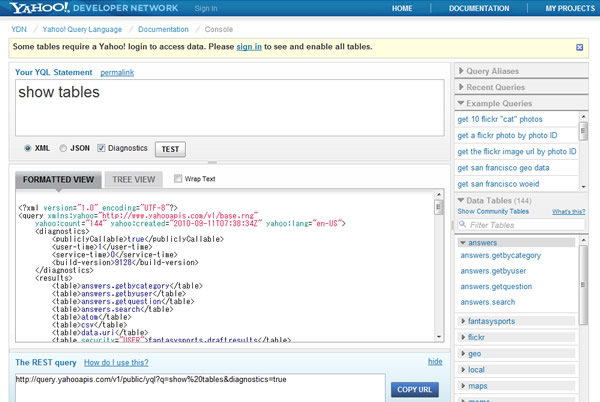Toggle the Diagnostics checkbox
Image resolution: width=600 pixels, height=402 pixels.
pyautogui.click(x=101, y=148)
